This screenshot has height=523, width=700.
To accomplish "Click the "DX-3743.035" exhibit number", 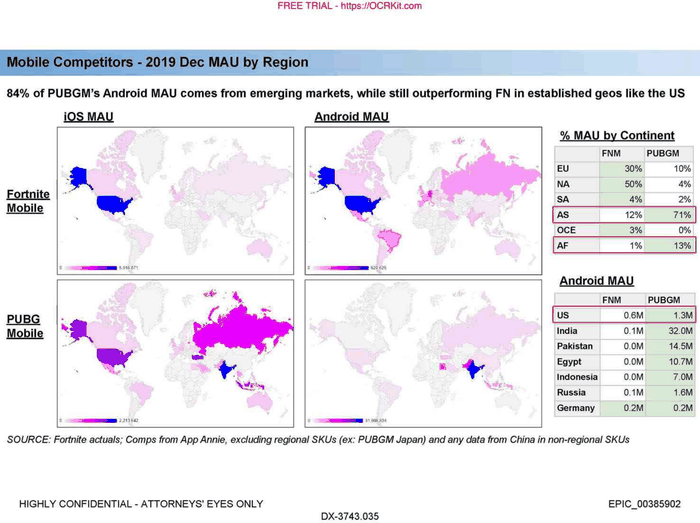I will [350, 517].
